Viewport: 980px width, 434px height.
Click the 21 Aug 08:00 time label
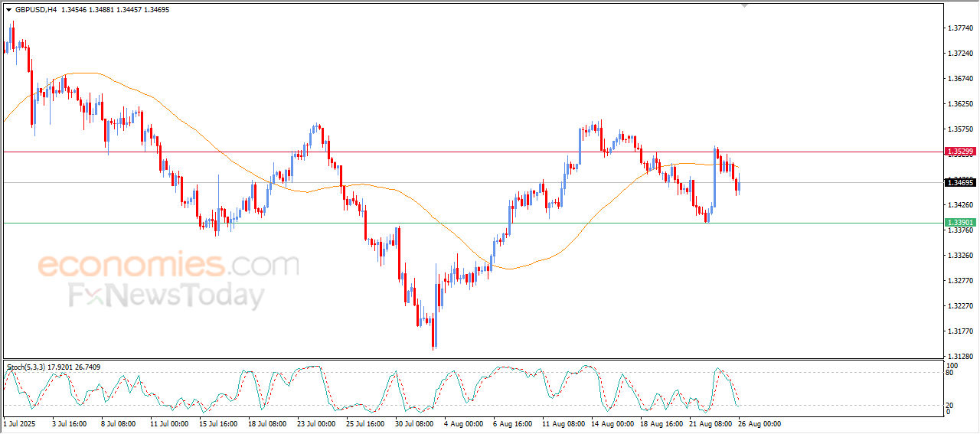pos(710,423)
